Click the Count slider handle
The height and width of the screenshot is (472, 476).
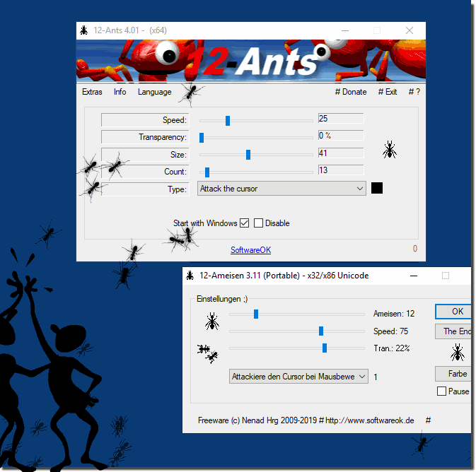click(x=207, y=172)
